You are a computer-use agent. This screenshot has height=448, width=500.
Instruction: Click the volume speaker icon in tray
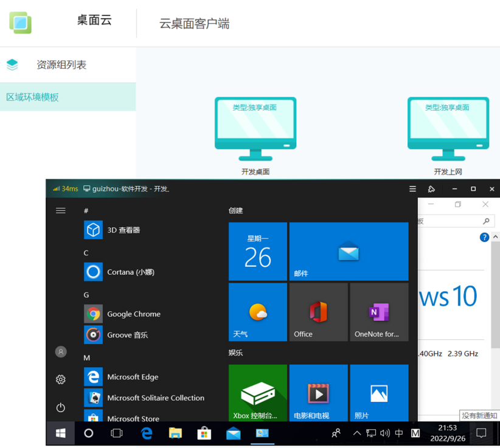click(x=385, y=433)
